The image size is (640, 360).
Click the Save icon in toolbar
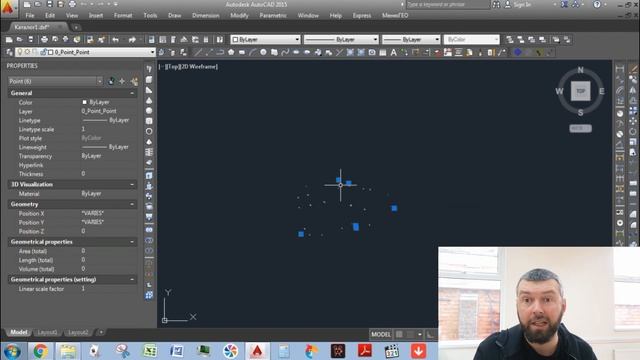tap(31, 40)
